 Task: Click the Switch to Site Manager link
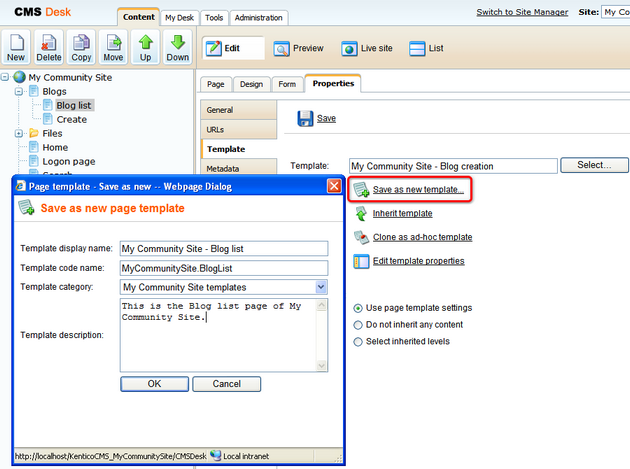coord(522,12)
